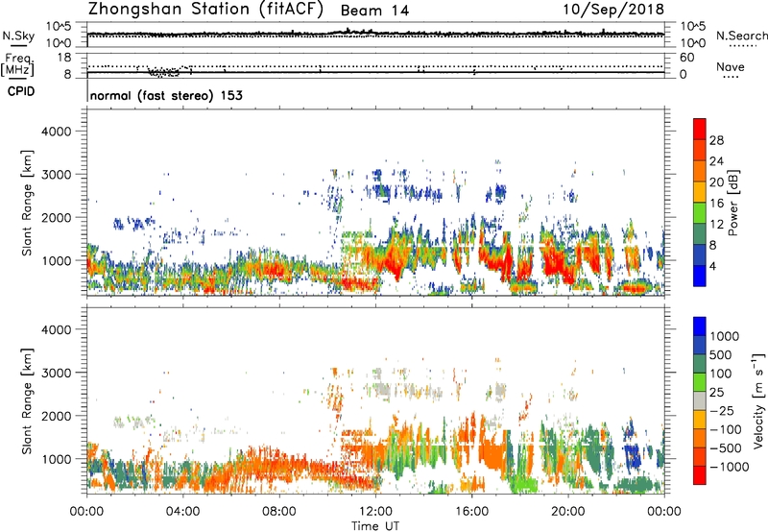Click 'Slant Range [km]' label of velocity panel
This screenshot has height=532, width=768.
(27, 400)
